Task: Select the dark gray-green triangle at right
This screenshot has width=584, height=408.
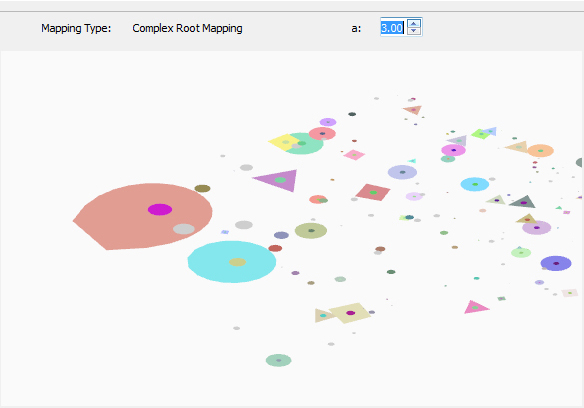Action: click(x=523, y=202)
